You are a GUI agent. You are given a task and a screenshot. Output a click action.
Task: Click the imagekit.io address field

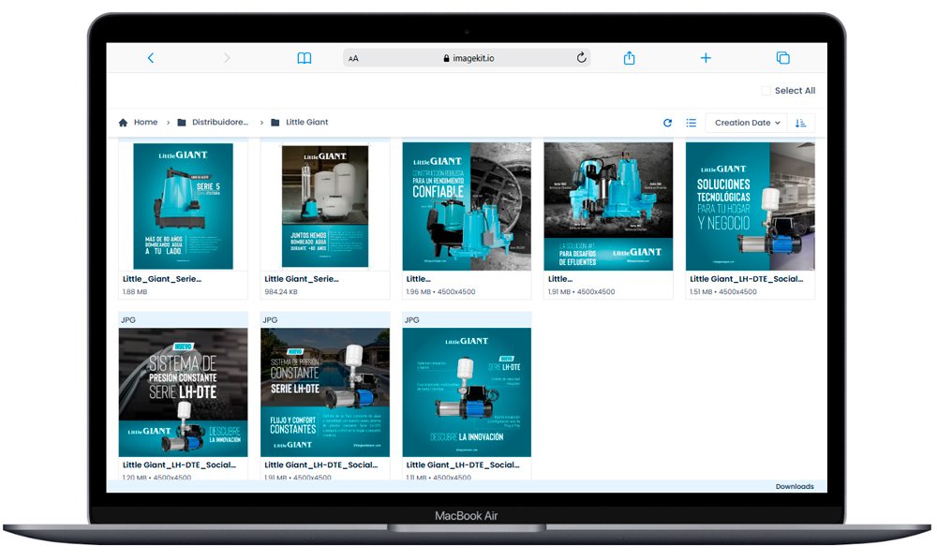[x=467, y=58]
